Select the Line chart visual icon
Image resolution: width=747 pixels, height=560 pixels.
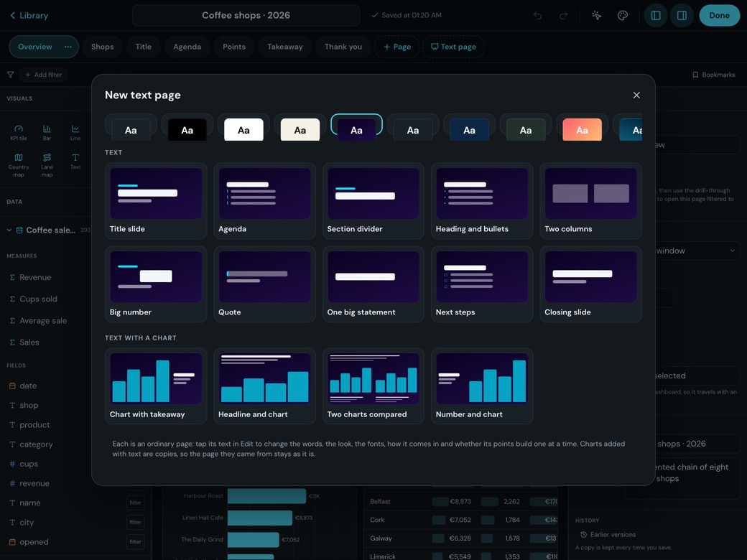(75, 133)
